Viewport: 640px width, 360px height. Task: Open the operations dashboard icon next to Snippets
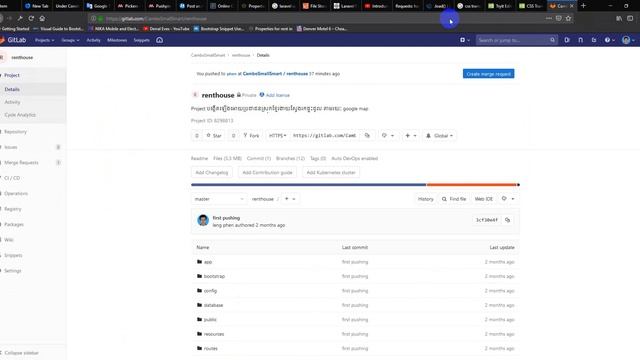[x=160, y=40]
